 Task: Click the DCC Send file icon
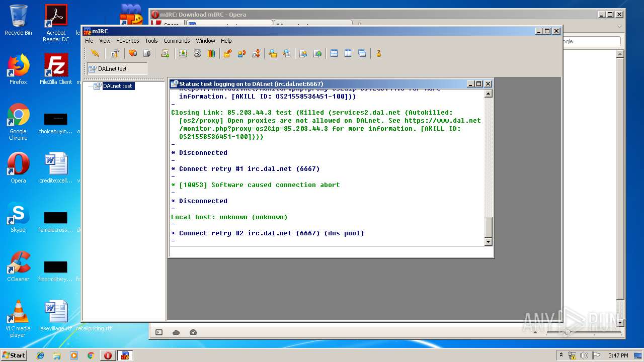click(x=227, y=53)
